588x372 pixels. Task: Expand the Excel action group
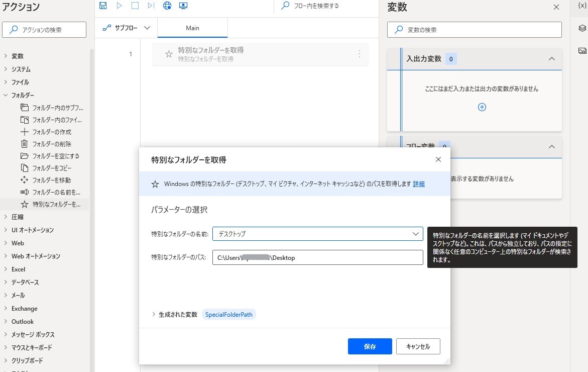coord(6,269)
